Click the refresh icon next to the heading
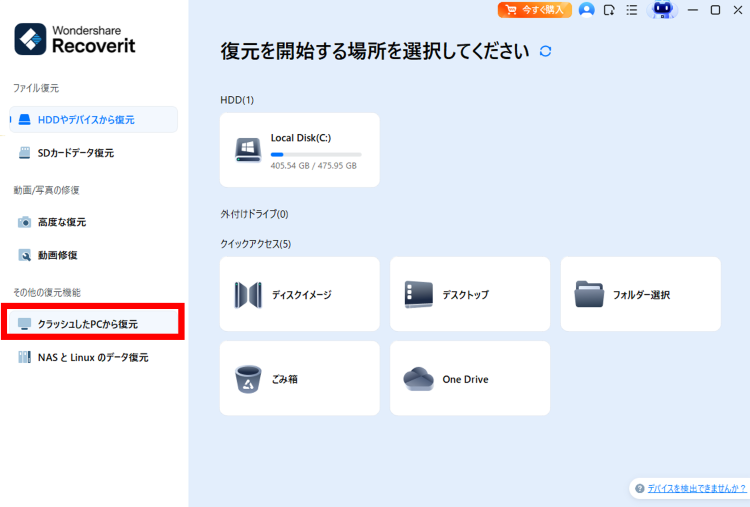Viewport: 750px width, 507px height. click(545, 51)
